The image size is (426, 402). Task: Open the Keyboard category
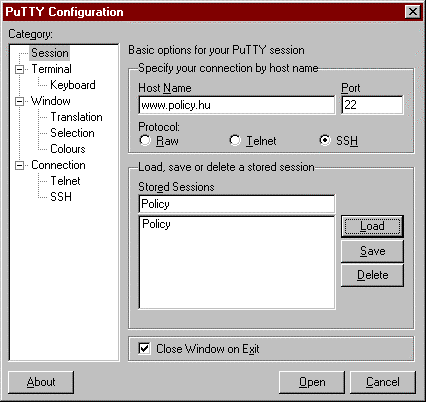pyautogui.click(x=73, y=85)
